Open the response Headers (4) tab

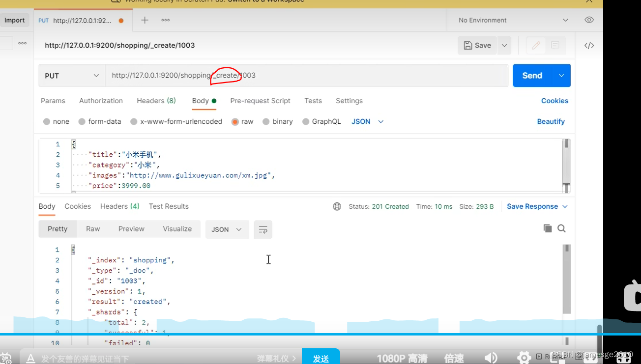coord(120,206)
